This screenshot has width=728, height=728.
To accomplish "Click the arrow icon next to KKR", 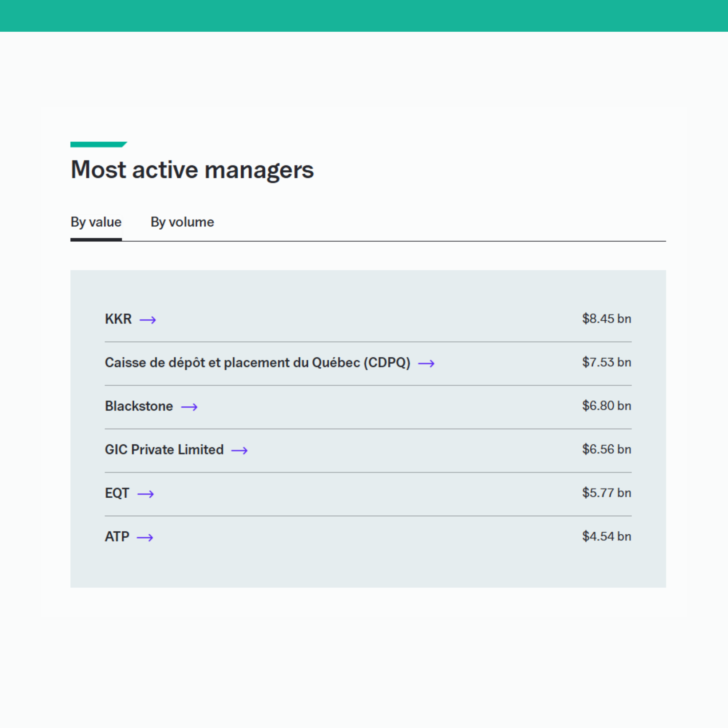I will pos(148,320).
